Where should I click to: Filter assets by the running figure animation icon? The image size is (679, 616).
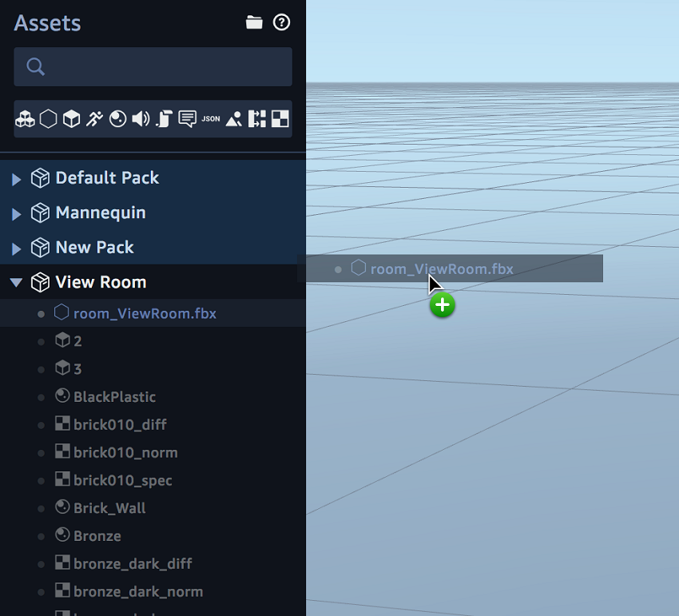click(x=95, y=119)
